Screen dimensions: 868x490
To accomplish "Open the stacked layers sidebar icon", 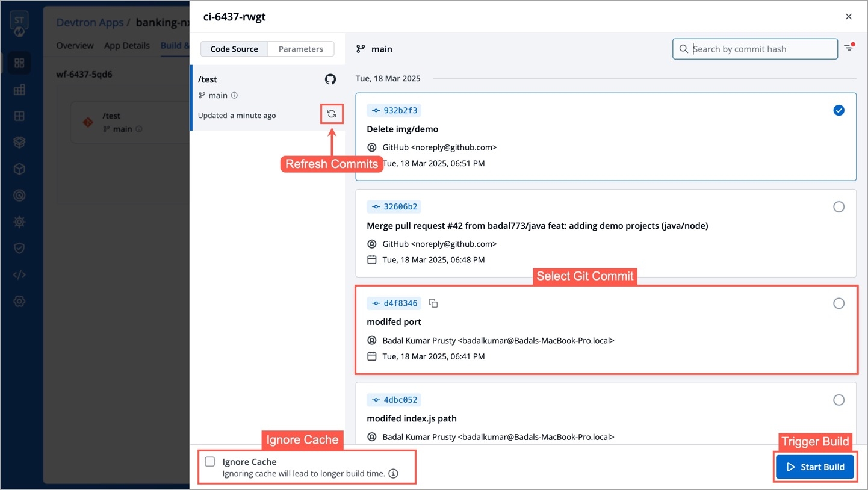I will [19, 142].
